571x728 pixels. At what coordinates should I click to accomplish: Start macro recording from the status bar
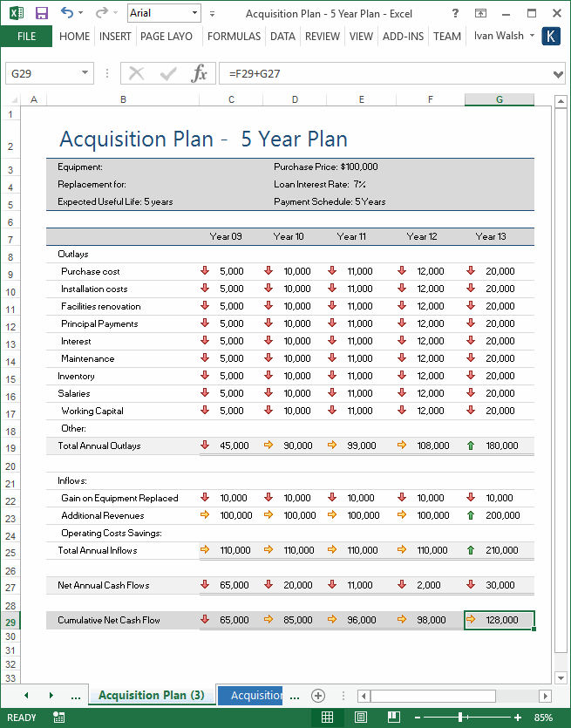click(58, 716)
